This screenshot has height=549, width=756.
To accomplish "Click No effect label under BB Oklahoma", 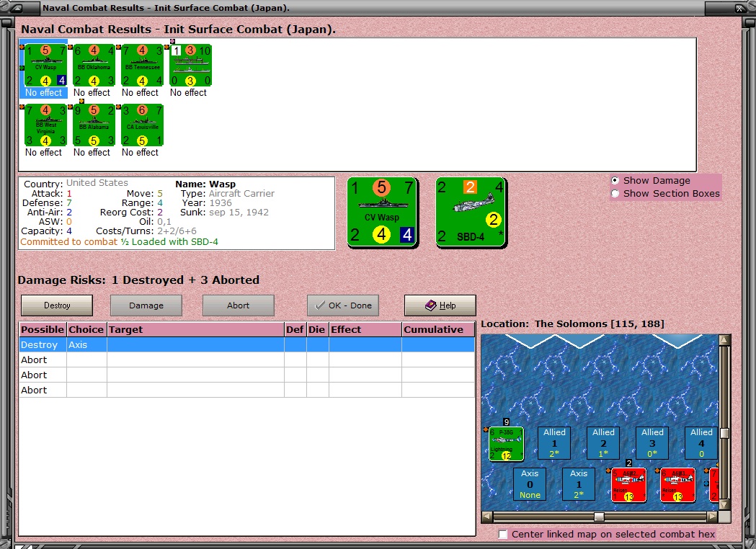I will tap(92, 92).
